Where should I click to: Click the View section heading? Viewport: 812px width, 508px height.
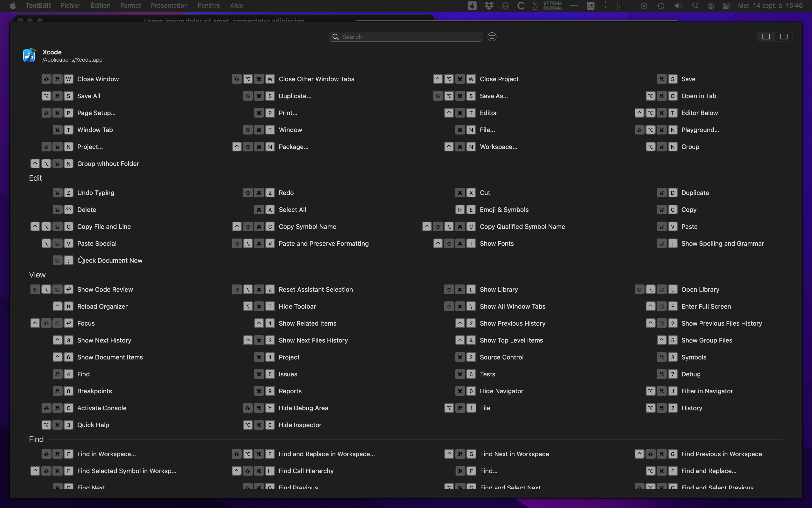(37, 275)
